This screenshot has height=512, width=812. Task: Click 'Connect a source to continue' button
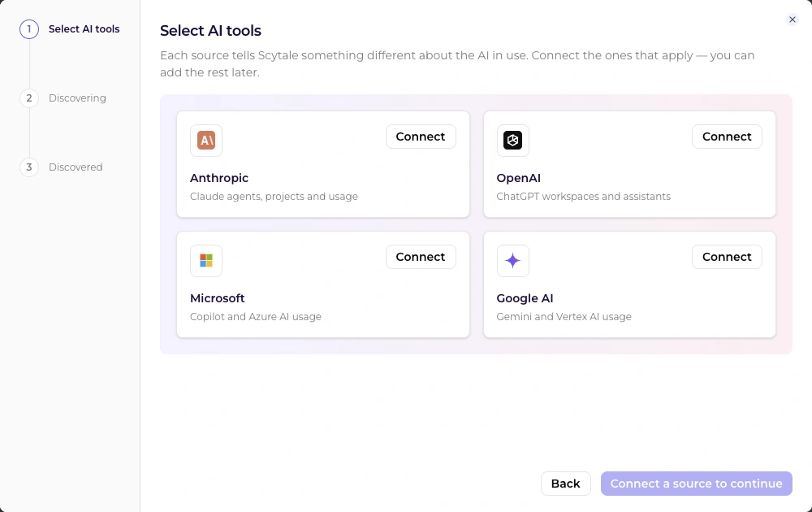(696, 484)
